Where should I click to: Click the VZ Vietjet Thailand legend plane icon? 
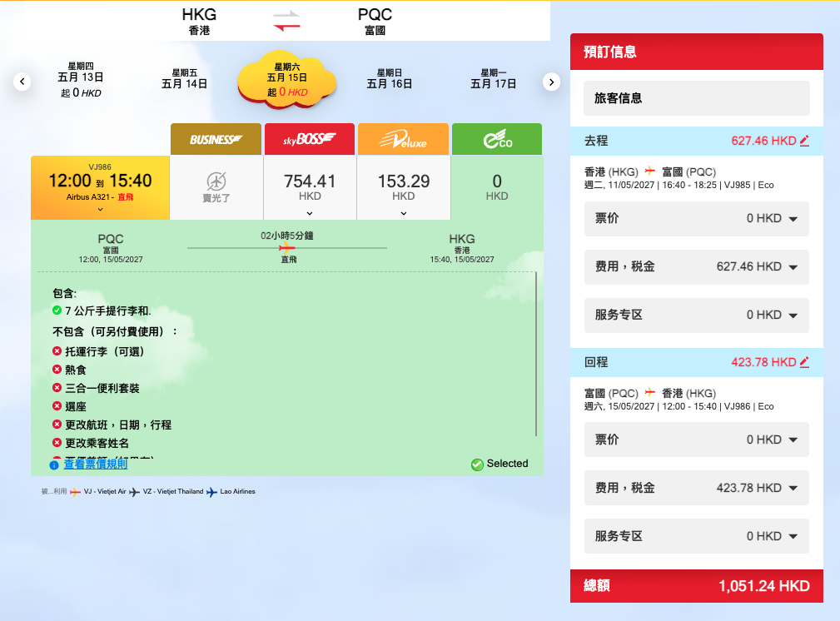tap(134, 492)
